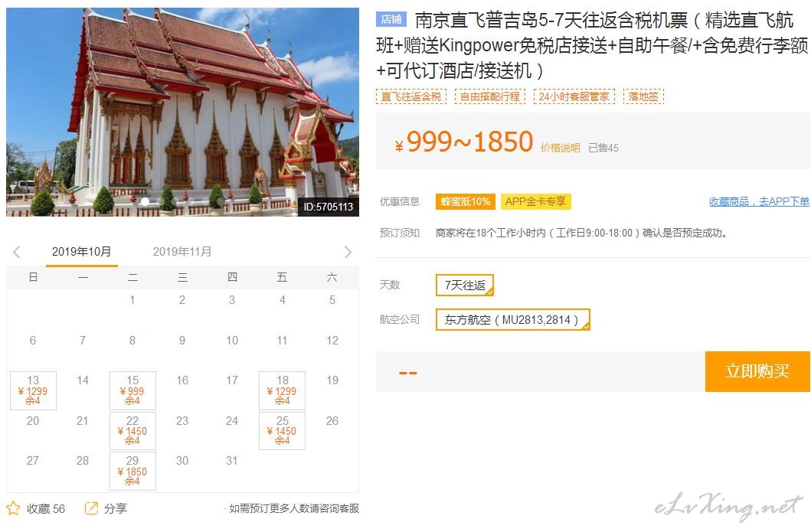
Task: Click the ¥999~1850 price range
Action: tap(464, 142)
